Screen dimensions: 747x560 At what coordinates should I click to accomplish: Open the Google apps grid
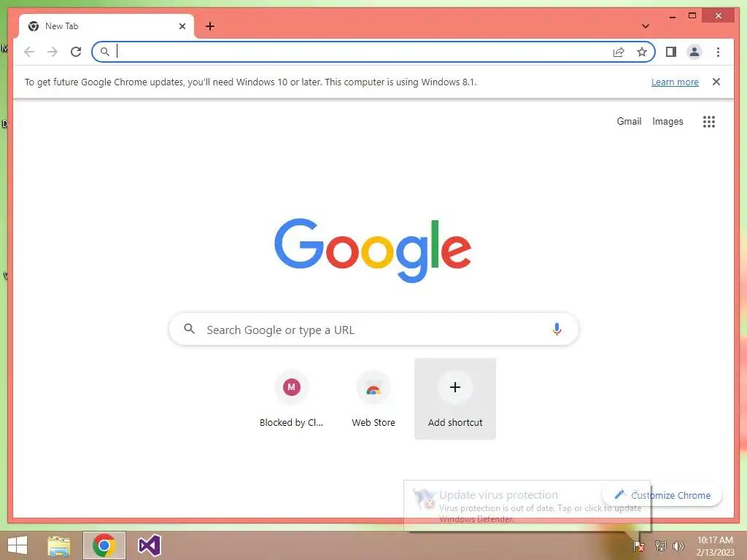tap(709, 122)
